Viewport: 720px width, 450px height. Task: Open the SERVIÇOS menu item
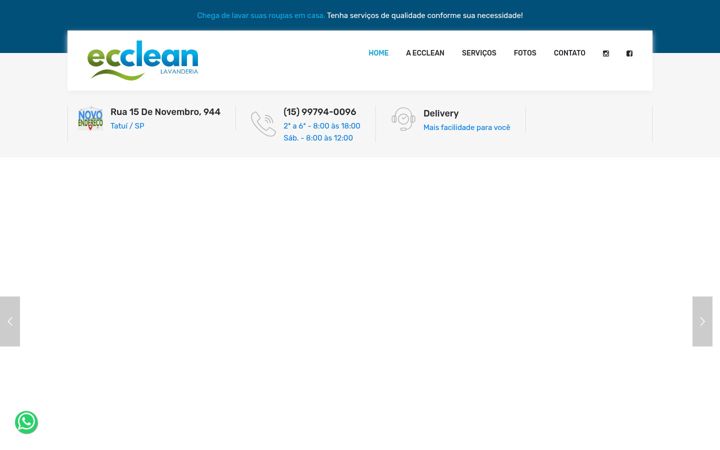click(479, 53)
